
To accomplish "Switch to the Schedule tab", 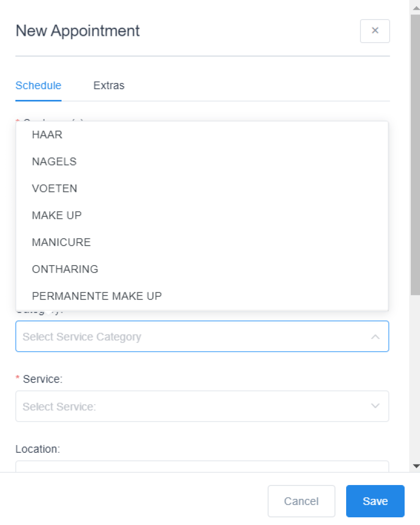I will click(38, 86).
